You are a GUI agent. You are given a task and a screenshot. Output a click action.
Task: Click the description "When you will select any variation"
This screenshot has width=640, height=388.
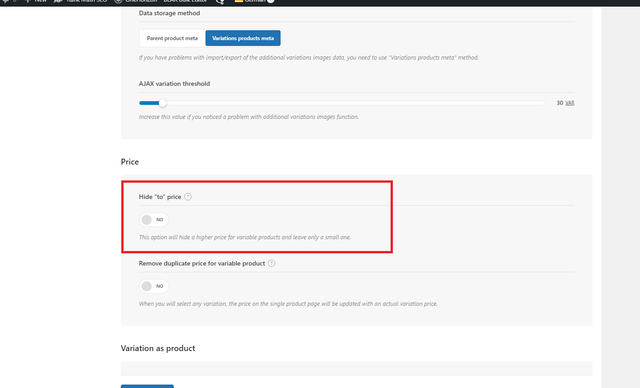[288, 304]
